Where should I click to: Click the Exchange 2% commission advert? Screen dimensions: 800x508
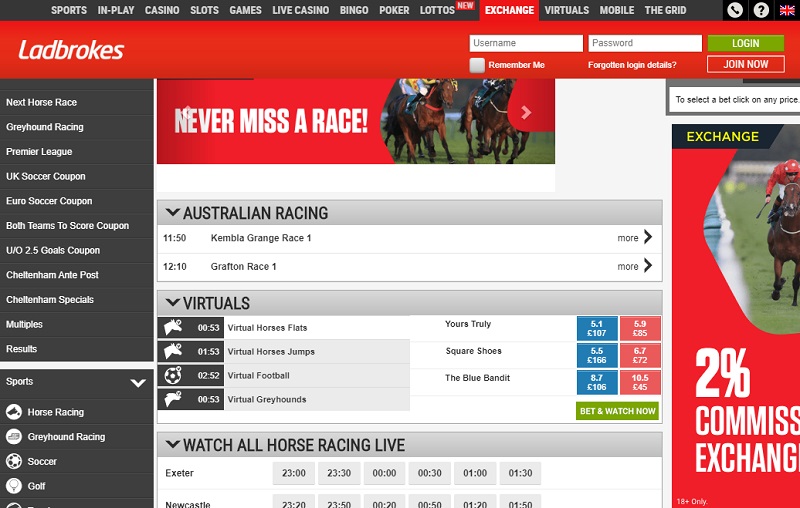tap(736, 315)
